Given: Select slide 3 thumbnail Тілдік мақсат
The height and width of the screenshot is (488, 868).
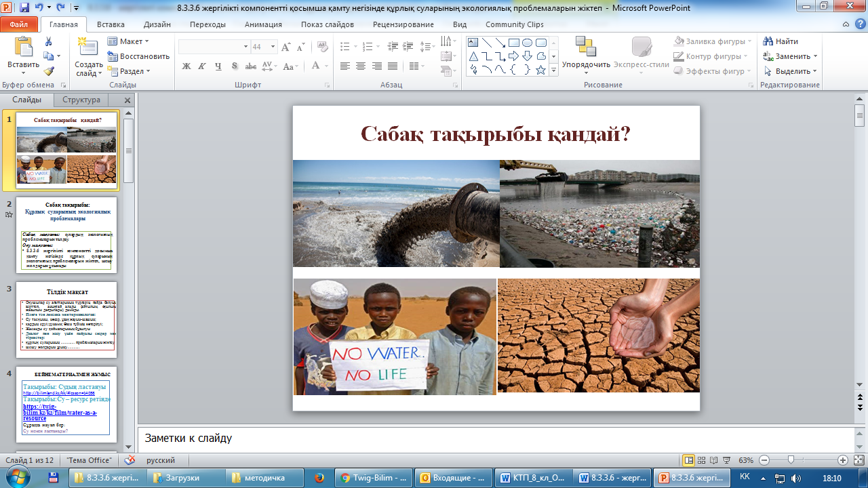Looking at the screenshot, I should 67,320.
